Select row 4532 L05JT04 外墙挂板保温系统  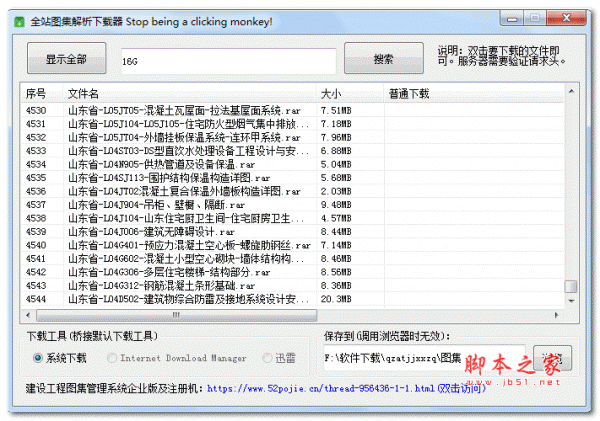(x=293, y=137)
